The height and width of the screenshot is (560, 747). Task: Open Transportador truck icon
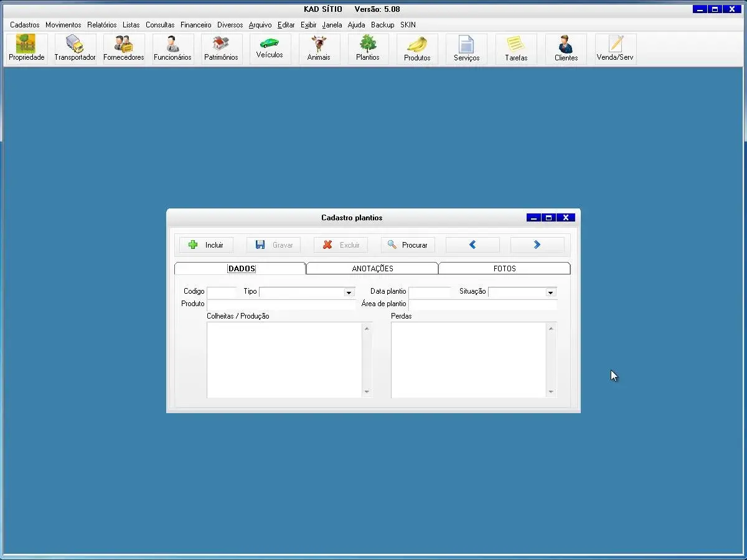click(75, 49)
